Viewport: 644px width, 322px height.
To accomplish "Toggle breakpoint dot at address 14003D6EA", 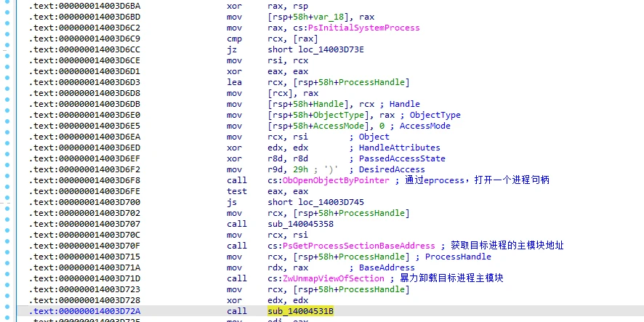I will [x=7, y=132].
